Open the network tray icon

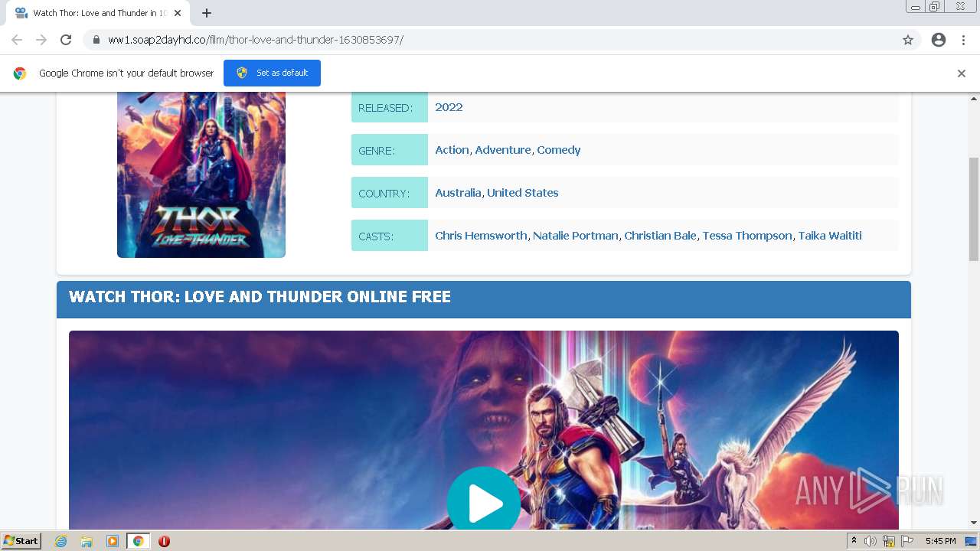click(x=889, y=541)
